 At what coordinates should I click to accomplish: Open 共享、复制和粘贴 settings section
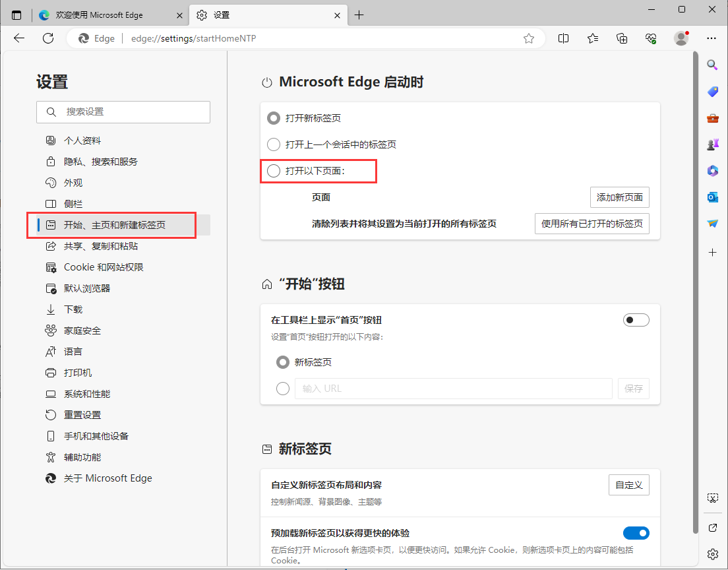tap(123, 245)
